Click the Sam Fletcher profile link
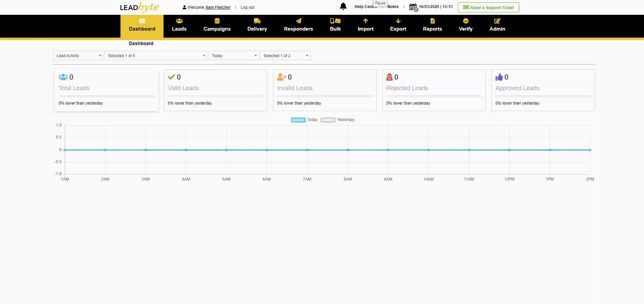Image resolution: width=644 pixels, height=304 pixels. [x=218, y=7]
